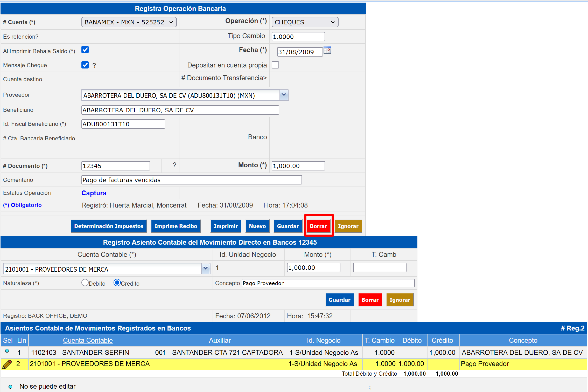Click the Imprime Recibo button
This screenshot has width=588, height=392.
[176, 226]
